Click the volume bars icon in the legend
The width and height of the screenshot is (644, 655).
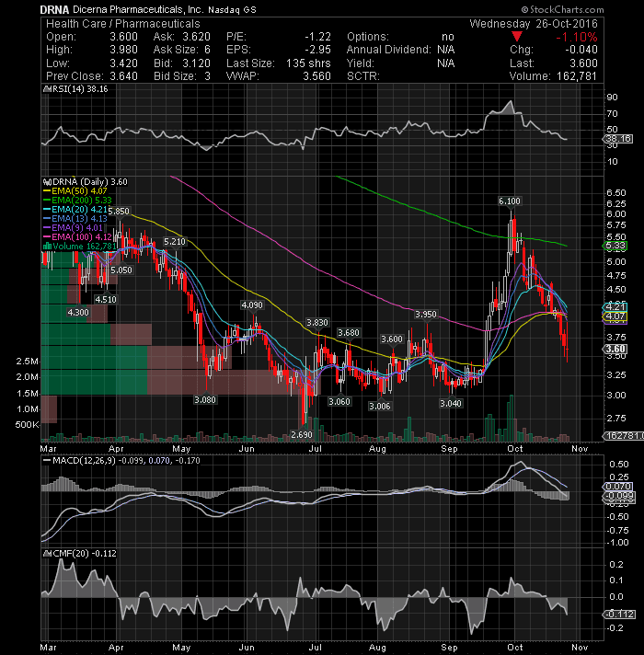47,246
